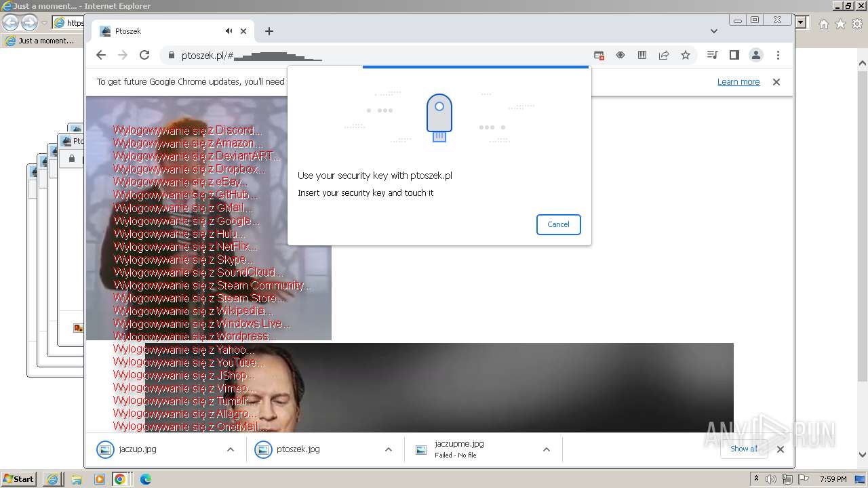Screen dimensions: 868x488
Task: Open the recent pages dropdown in IE
Action: tap(44, 23)
